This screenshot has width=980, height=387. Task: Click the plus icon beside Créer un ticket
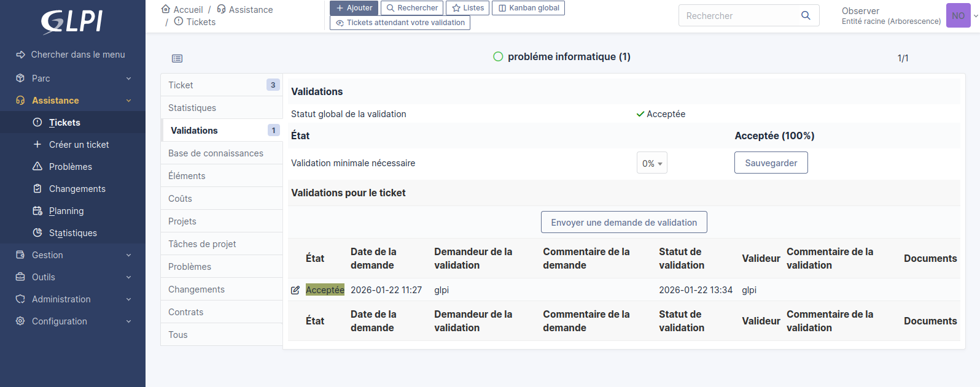point(37,145)
